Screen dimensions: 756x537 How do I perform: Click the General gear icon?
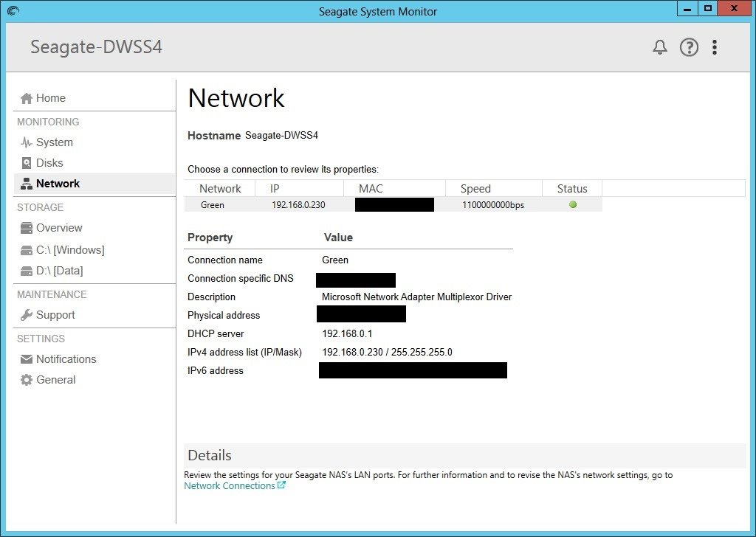tap(27, 380)
